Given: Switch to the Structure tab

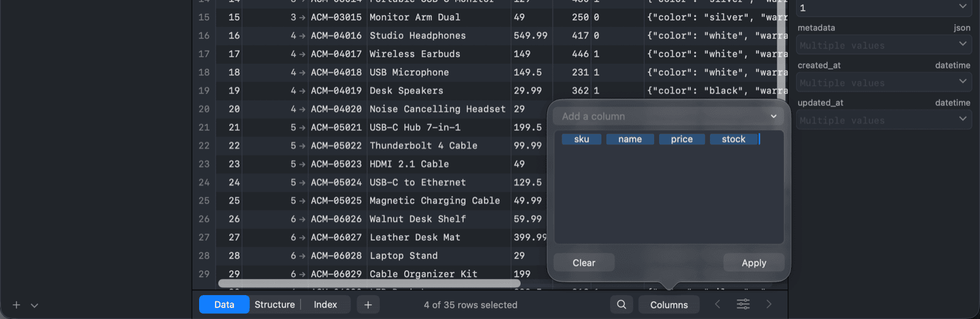Looking at the screenshot, I should click(x=274, y=304).
